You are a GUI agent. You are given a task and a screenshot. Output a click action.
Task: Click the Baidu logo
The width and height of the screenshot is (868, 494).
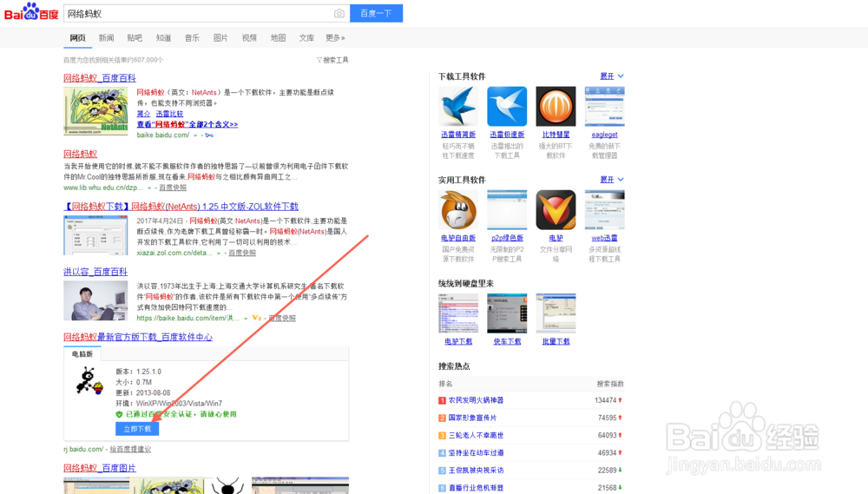(31, 12)
